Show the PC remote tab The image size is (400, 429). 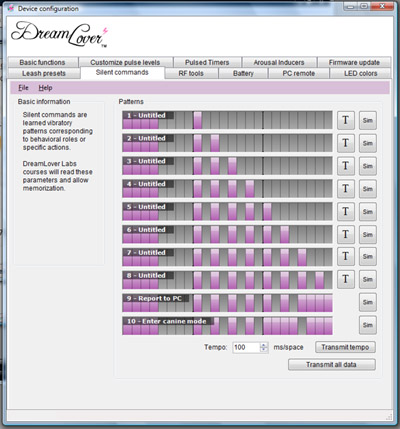click(299, 73)
